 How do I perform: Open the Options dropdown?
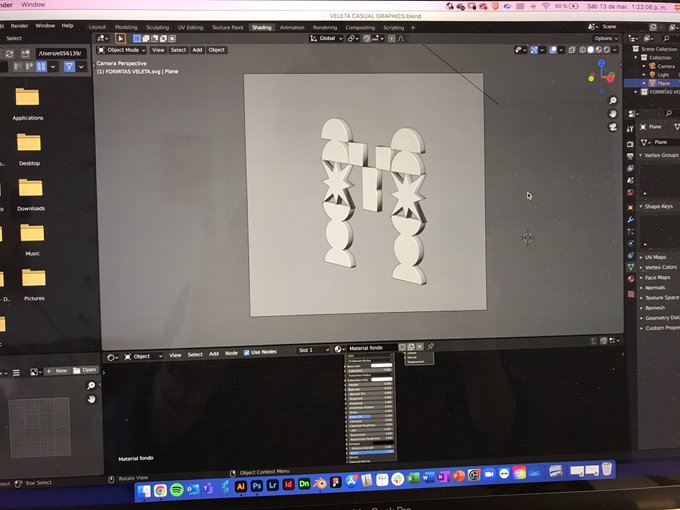pyautogui.click(x=606, y=38)
